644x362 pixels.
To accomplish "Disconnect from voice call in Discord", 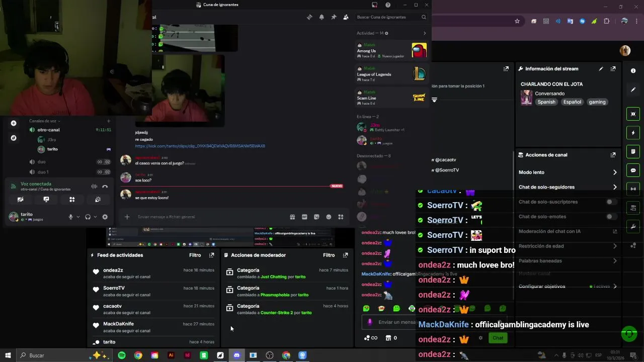I will point(105,187).
